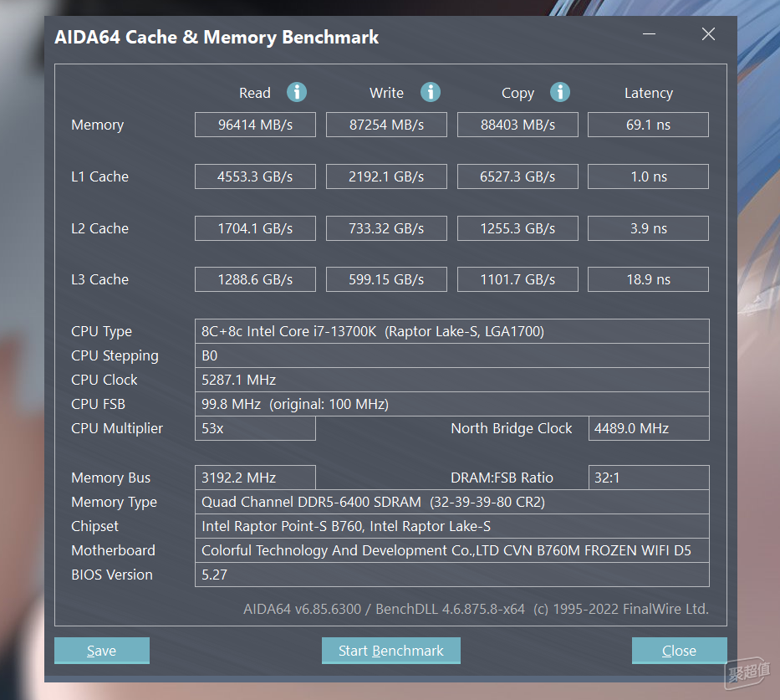Click the North Bridge Clock label

coord(512,429)
